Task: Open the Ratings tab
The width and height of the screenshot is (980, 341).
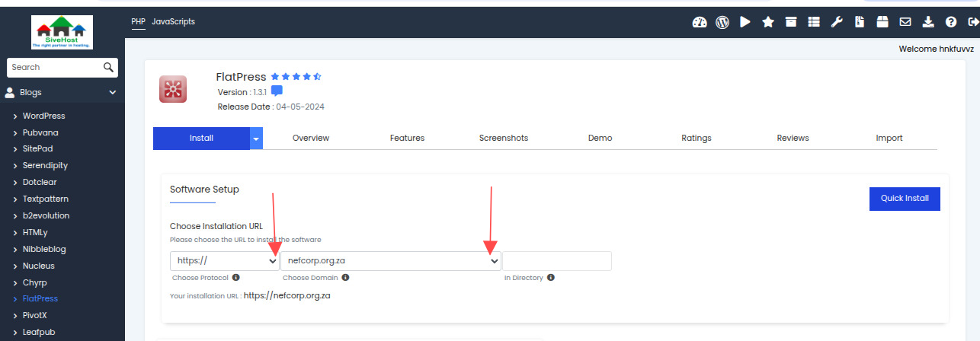Action: click(697, 139)
